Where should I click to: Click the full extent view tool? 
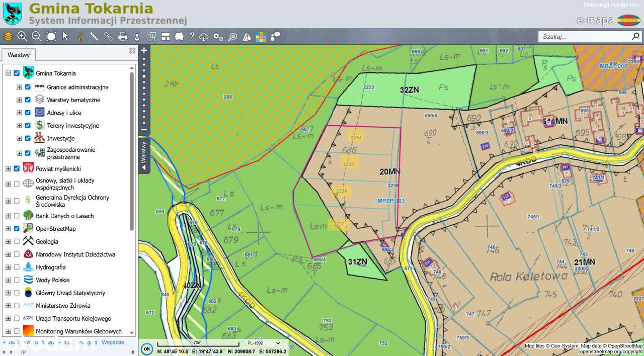pos(51,36)
